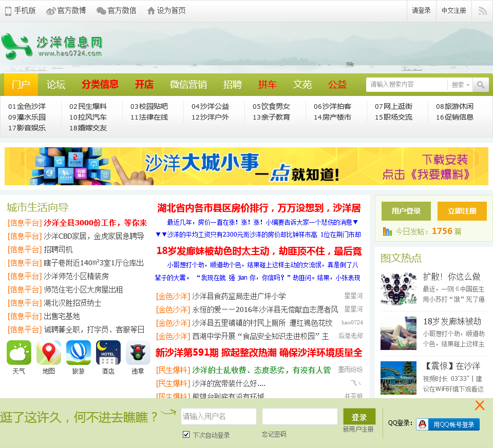Screen dimensions: 493x448
Task: Open headline 新沙洋第591期 掀起整改热潮
Action: pos(259,353)
